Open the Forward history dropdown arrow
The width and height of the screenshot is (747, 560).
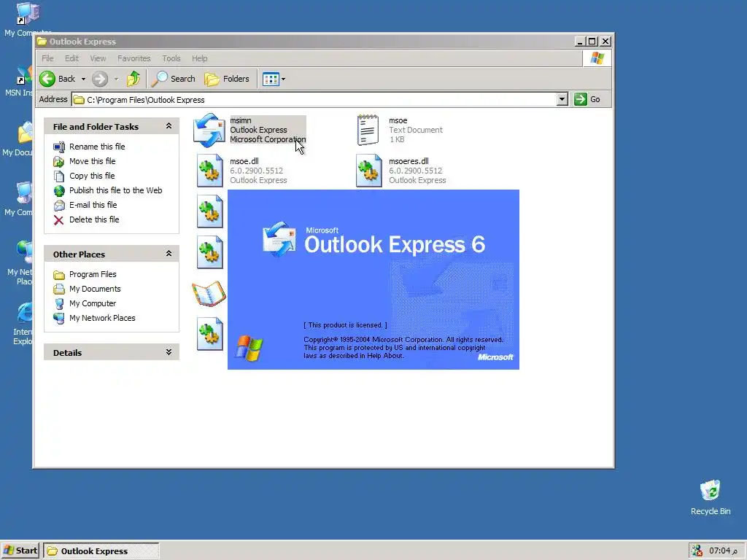116,79
